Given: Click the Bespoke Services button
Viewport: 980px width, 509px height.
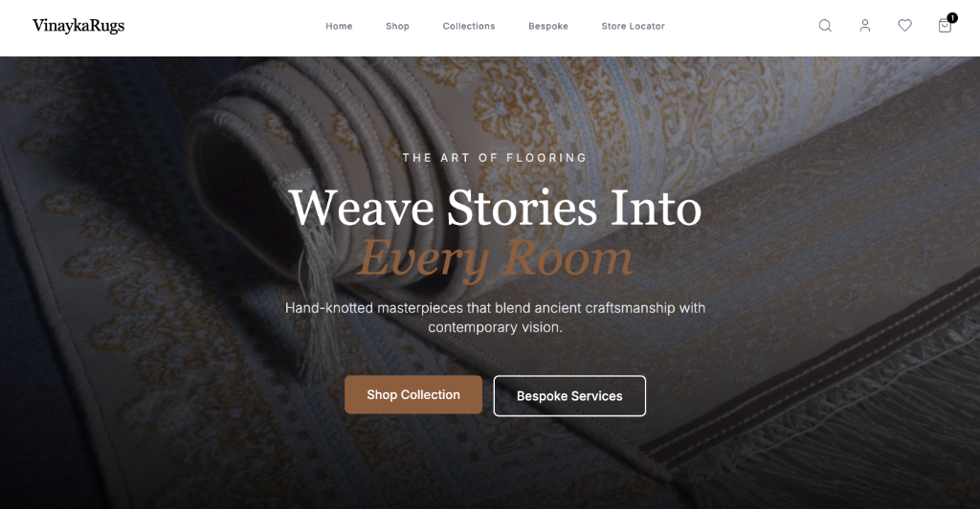Looking at the screenshot, I should [569, 396].
